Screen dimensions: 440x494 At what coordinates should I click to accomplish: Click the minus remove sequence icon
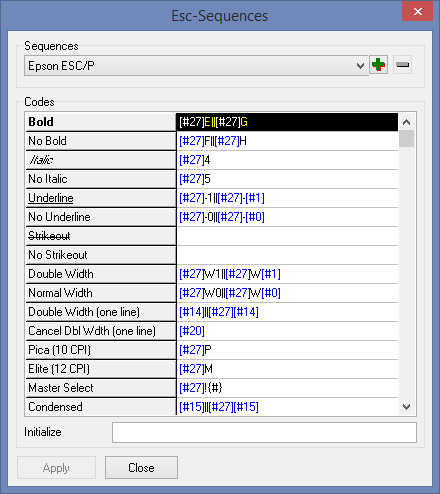click(x=402, y=65)
